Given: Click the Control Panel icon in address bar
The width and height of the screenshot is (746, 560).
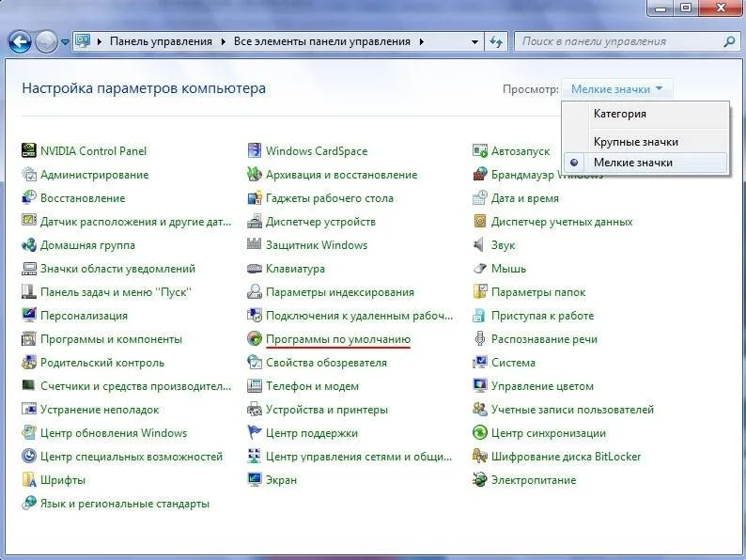Looking at the screenshot, I should click(x=84, y=41).
